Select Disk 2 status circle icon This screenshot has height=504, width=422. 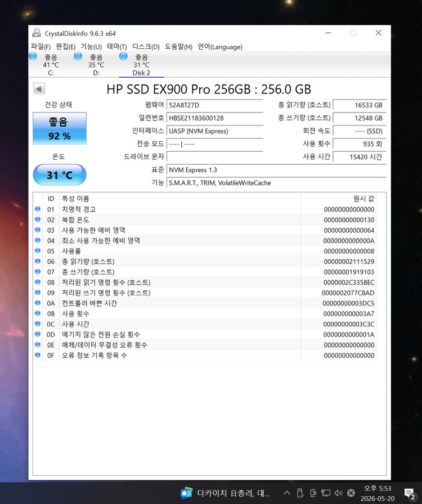coord(123,56)
